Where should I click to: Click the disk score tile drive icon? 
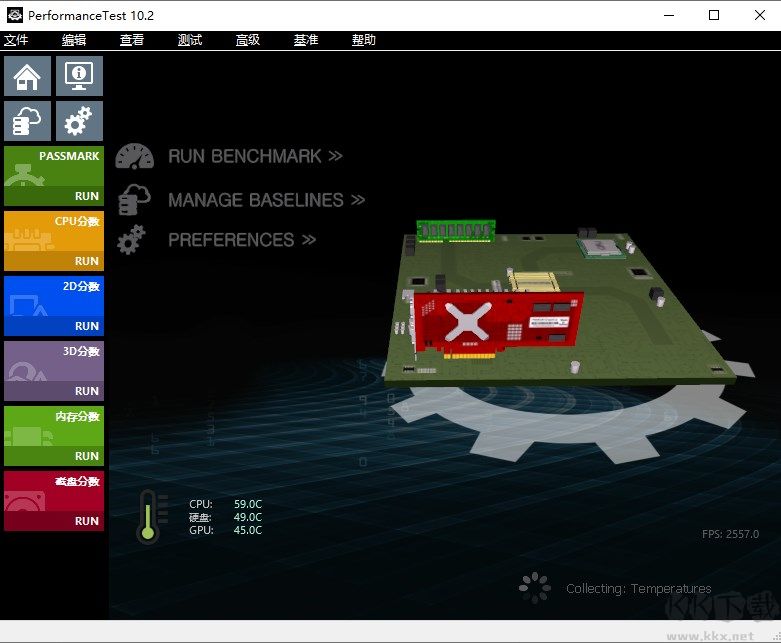click(25, 501)
